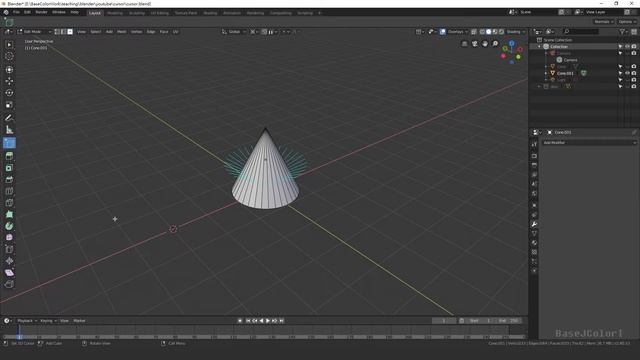Toggle visibility eye for Collection

click(627, 47)
